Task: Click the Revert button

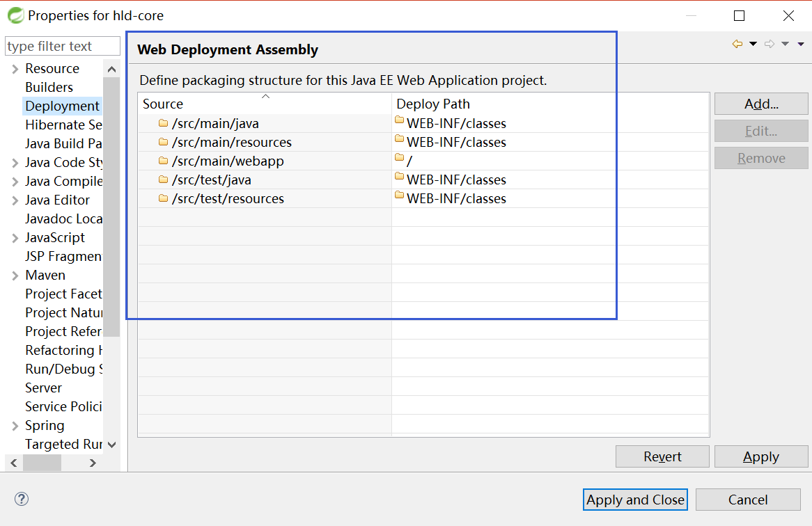Action: click(662, 456)
